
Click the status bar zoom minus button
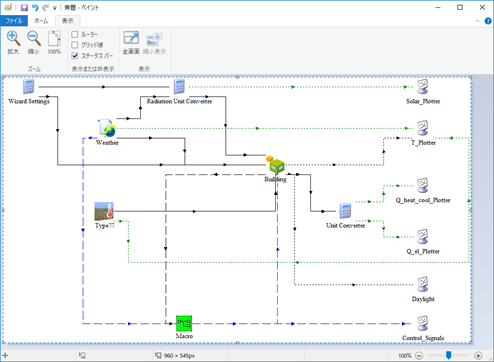tap(419, 356)
